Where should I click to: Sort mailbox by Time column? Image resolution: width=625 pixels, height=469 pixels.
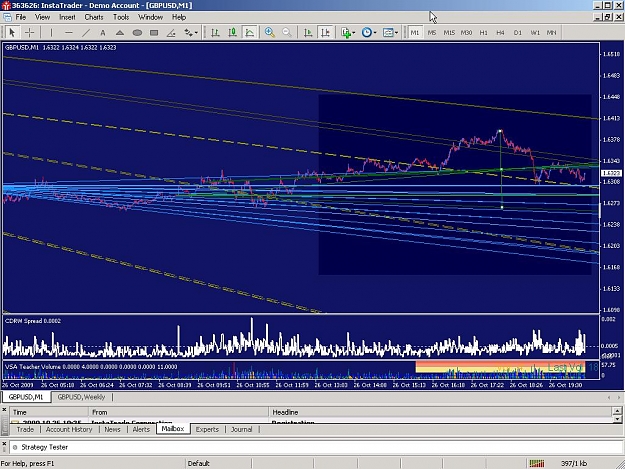pyautogui.click(x=49, y=412)
